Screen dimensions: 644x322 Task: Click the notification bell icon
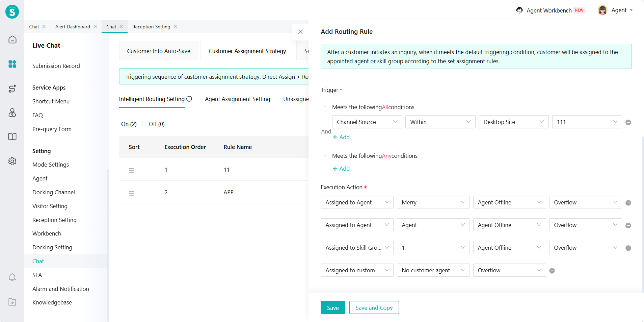12,277
